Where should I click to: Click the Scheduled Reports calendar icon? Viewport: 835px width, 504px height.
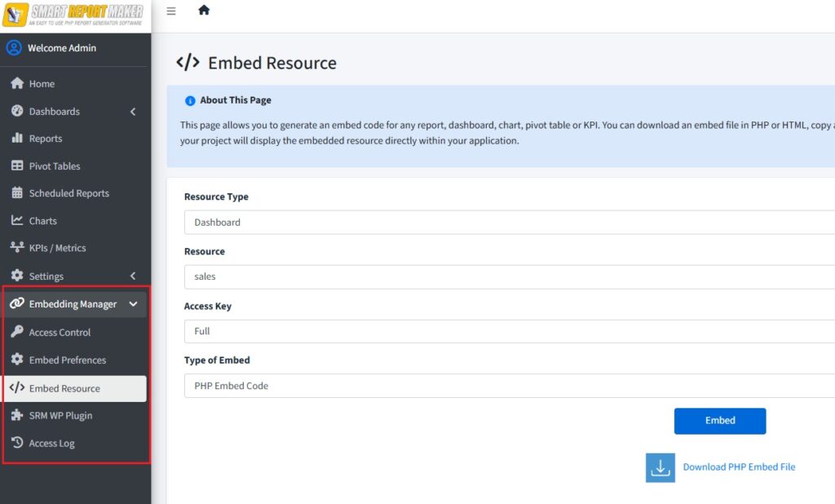[x=16, y=193]
